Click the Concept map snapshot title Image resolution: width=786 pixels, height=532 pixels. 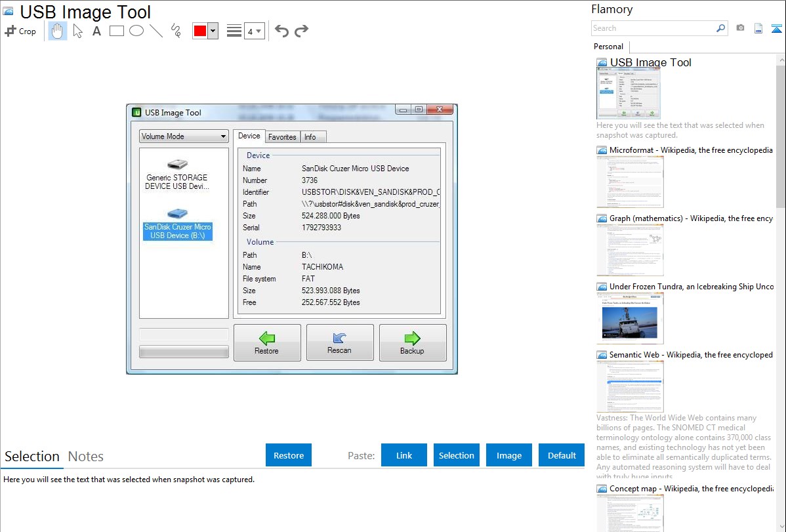click(692, 488)
